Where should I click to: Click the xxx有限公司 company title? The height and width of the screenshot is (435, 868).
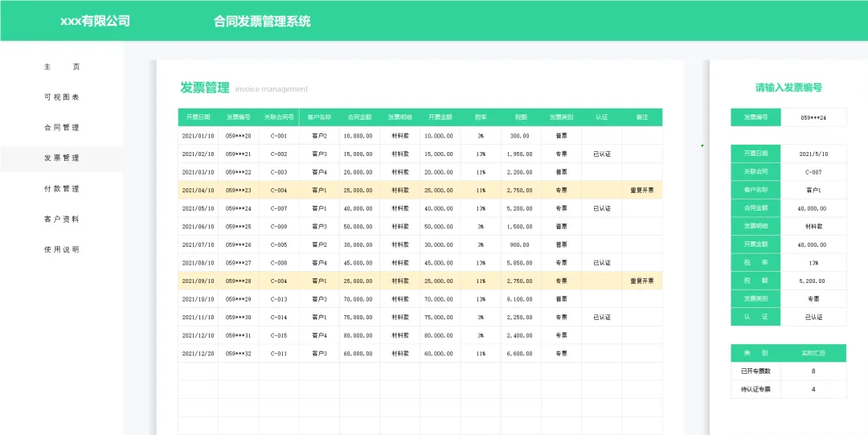click(x=95, y=21)
